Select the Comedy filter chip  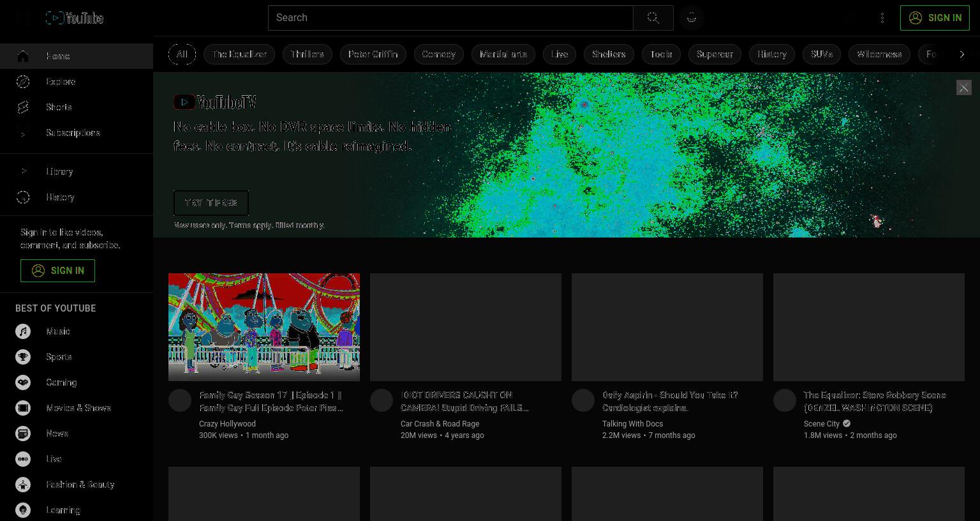[x=439, y=54]
